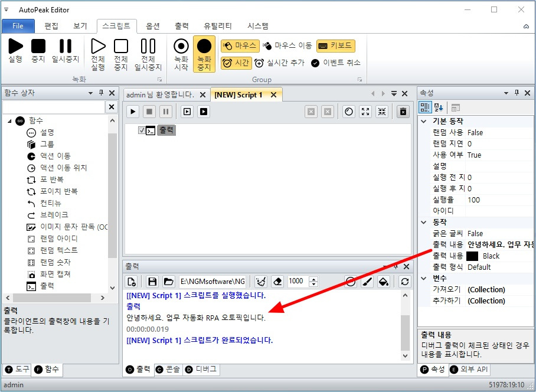Run script with editor play button
Screen dimensions: 536x392
tap(133, 112)
